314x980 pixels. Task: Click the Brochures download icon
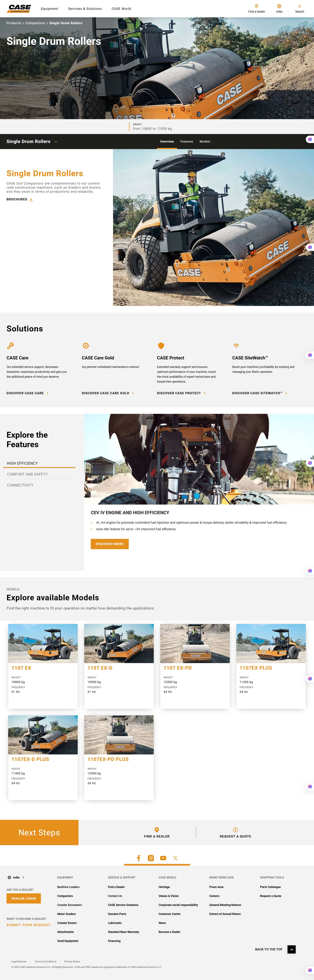[31, 199]
